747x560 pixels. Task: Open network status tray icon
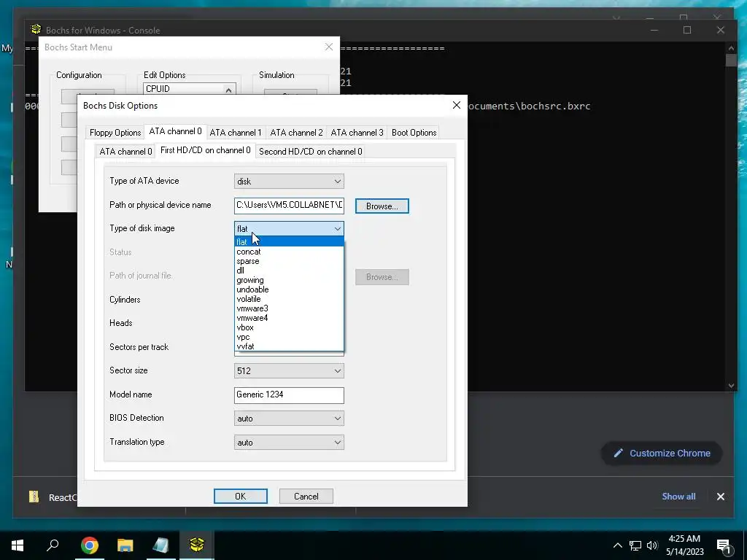pyautogui.click(x=635, y=545)
